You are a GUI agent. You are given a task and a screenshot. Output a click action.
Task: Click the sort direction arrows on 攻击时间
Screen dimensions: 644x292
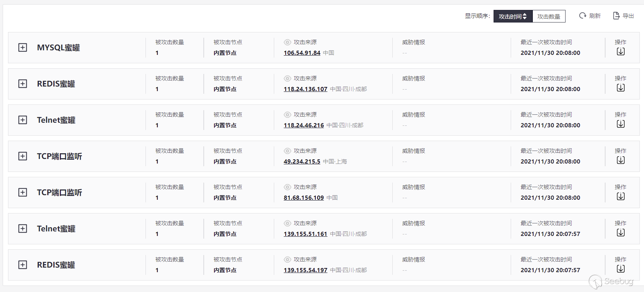click(525, 16)
